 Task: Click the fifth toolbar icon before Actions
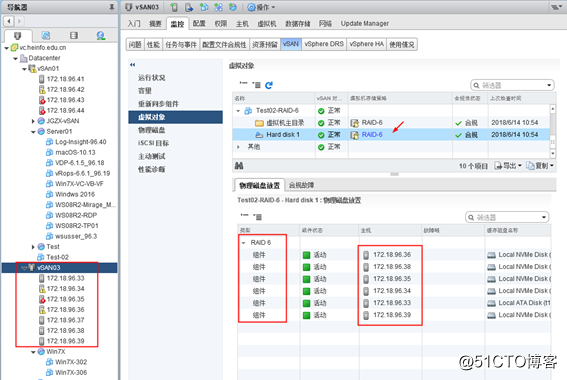(233, 7)
